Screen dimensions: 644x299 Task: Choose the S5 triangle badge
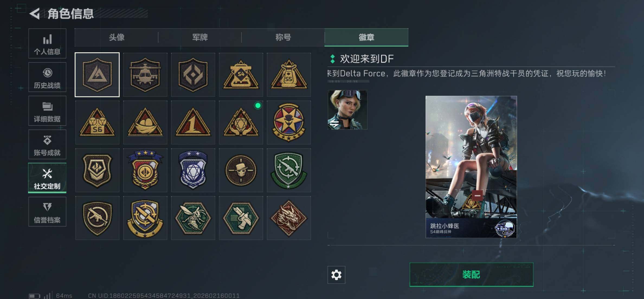[289, 75]
